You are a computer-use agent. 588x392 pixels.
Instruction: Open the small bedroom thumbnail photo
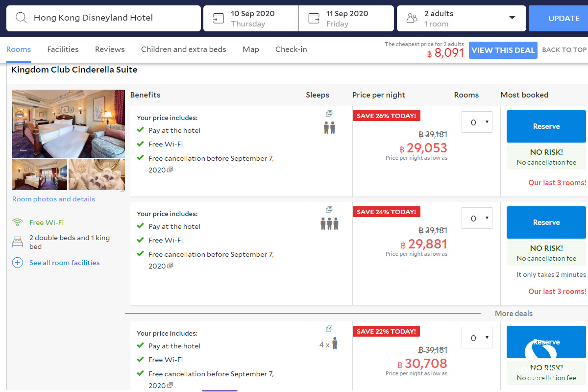pyautogui.click(x=40, y=174)
